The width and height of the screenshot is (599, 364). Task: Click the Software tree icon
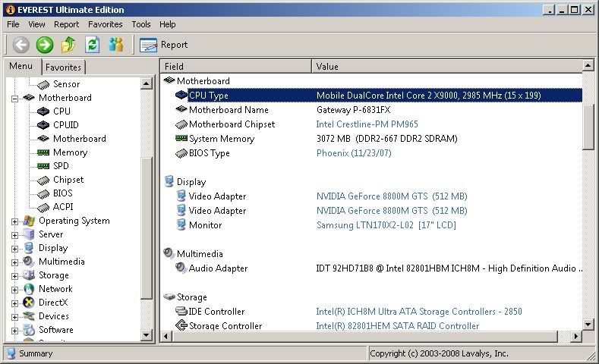click(29, 330)
